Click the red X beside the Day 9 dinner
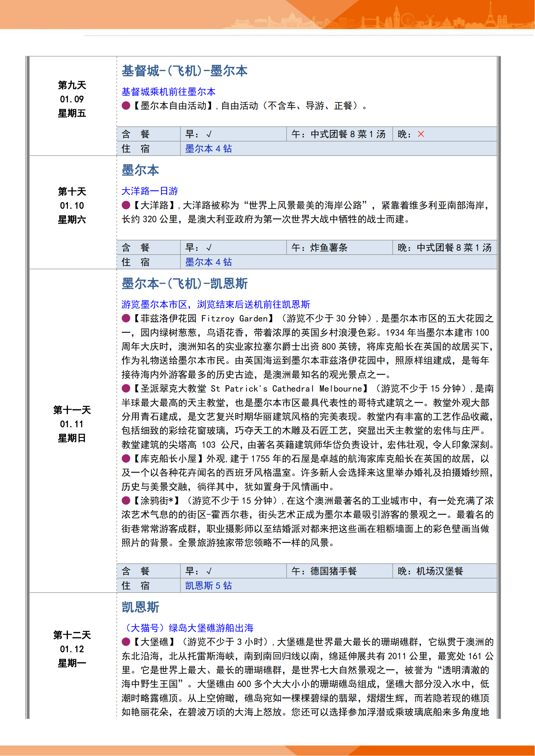The image size is (535, 756). (421, 134)
